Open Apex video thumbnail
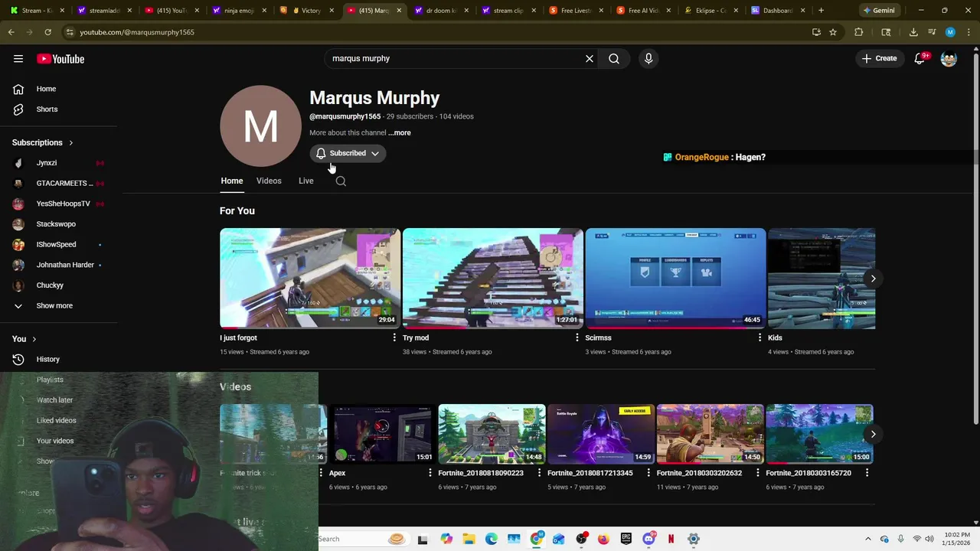 click(x=382, y=434)
